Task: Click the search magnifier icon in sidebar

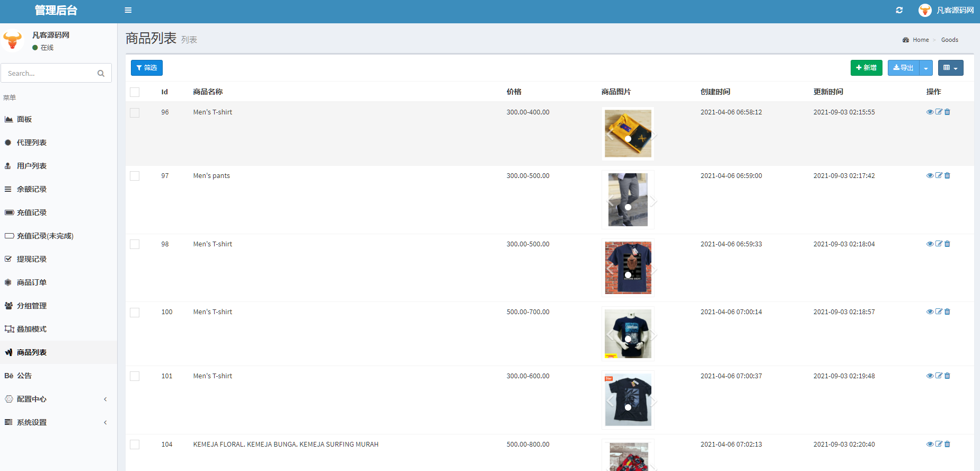Action: click(x=101, y=73)
